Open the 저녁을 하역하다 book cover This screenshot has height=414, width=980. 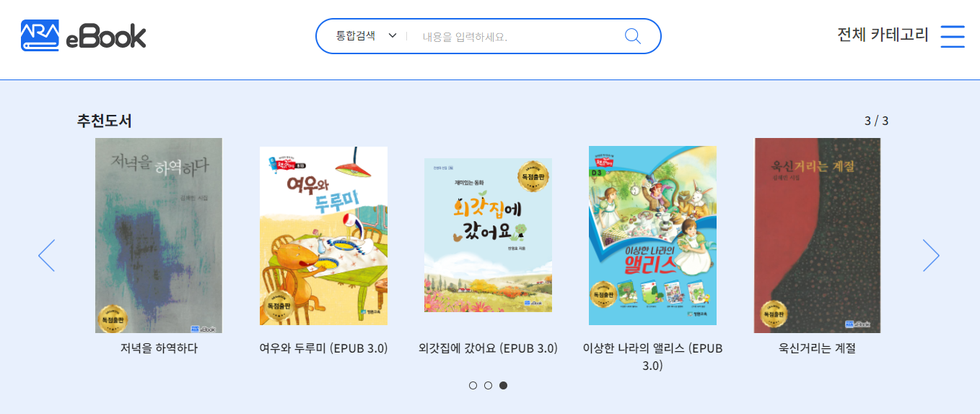159,236
